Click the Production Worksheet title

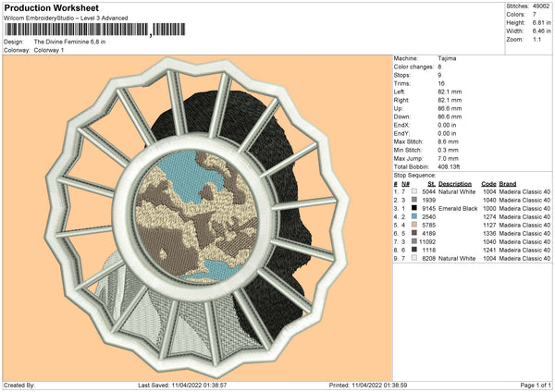(51, 7)
